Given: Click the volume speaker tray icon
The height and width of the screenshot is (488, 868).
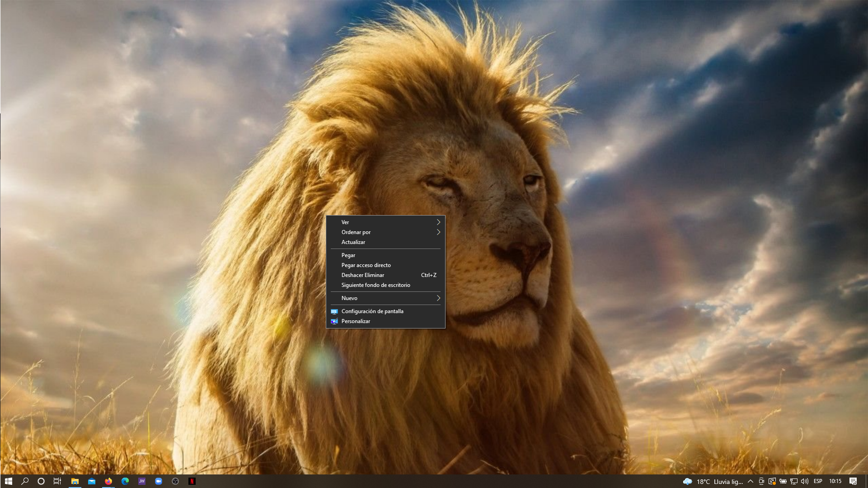Looking at the screenshot, I should [805, 481].
